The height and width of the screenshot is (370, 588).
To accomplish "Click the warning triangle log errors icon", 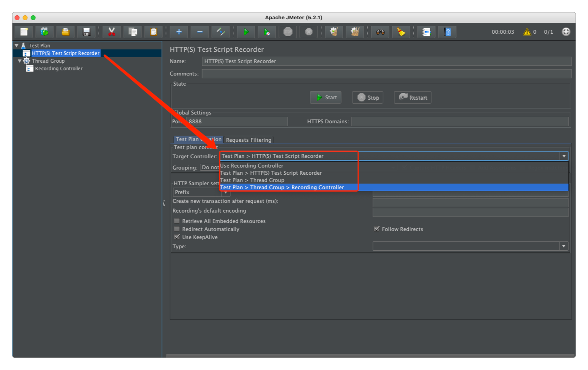I will coord(527,32).
